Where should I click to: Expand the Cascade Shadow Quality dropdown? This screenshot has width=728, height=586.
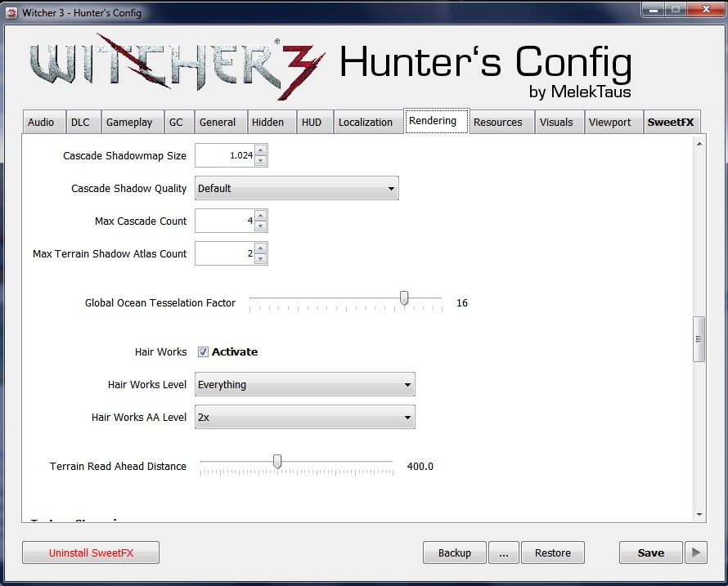(297, 188)
